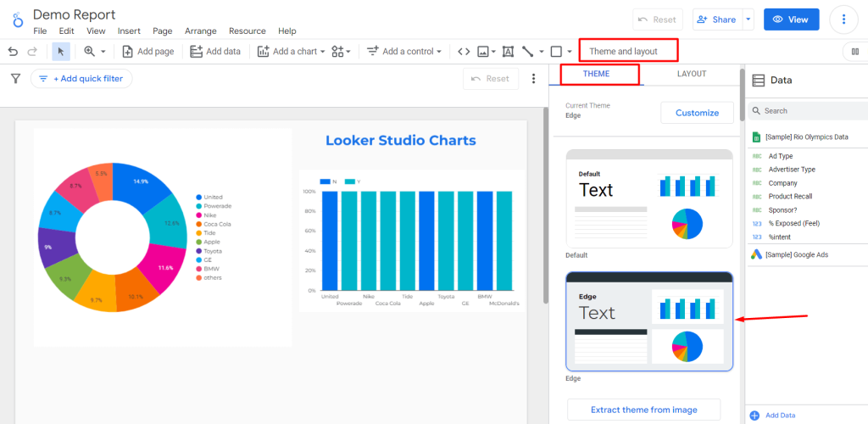The width and height of the screenshot is (868, 424).
Task: Select the Edge theme thumbnail
Action: point(649,321)
